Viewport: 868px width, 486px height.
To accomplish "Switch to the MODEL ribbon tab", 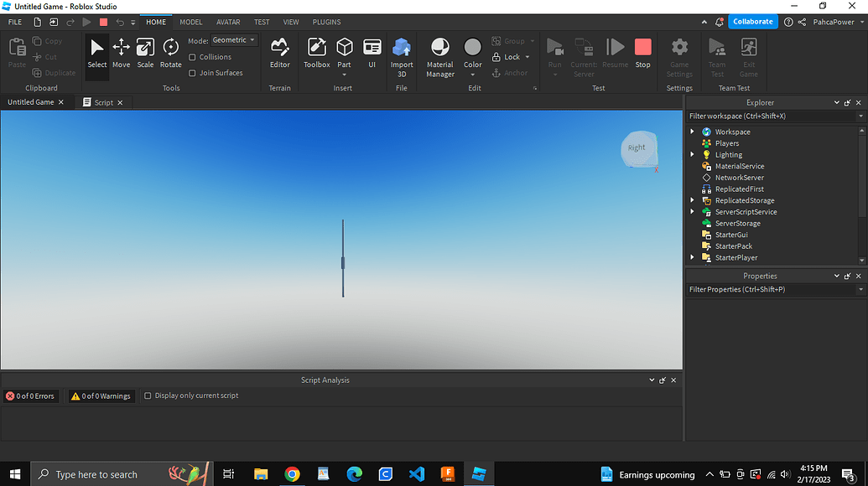I will click(190, 22).
